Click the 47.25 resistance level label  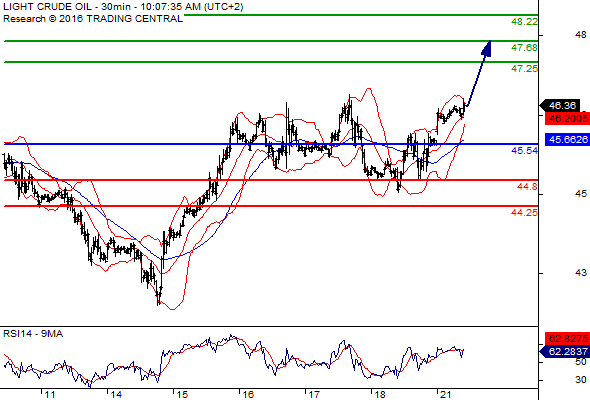point(524,68)
